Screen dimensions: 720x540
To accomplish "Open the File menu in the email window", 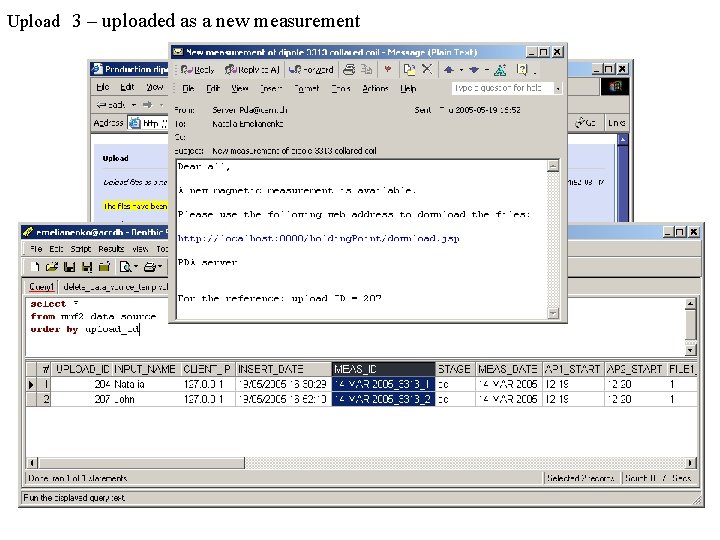I will click(188, 89).
